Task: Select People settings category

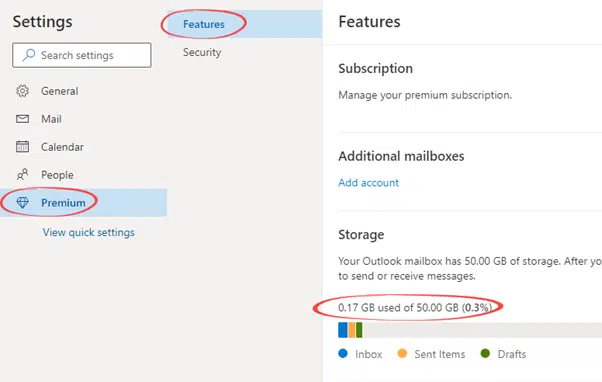Action: pyautogui.click(x=57, y=175)
